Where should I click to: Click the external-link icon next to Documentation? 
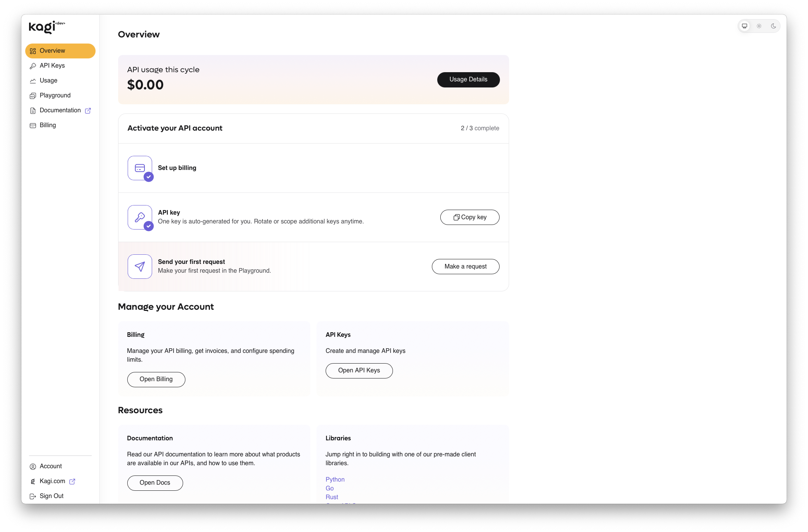point(88,110)
